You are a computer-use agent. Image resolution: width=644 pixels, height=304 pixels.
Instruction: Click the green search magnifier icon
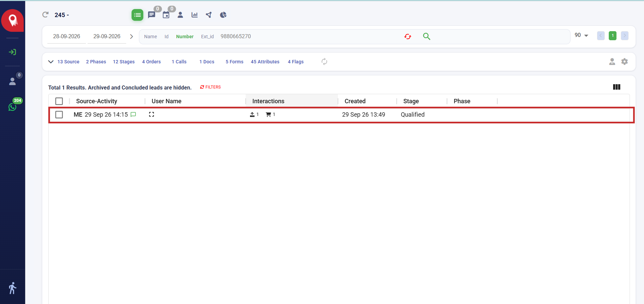(x=427, y=36)
